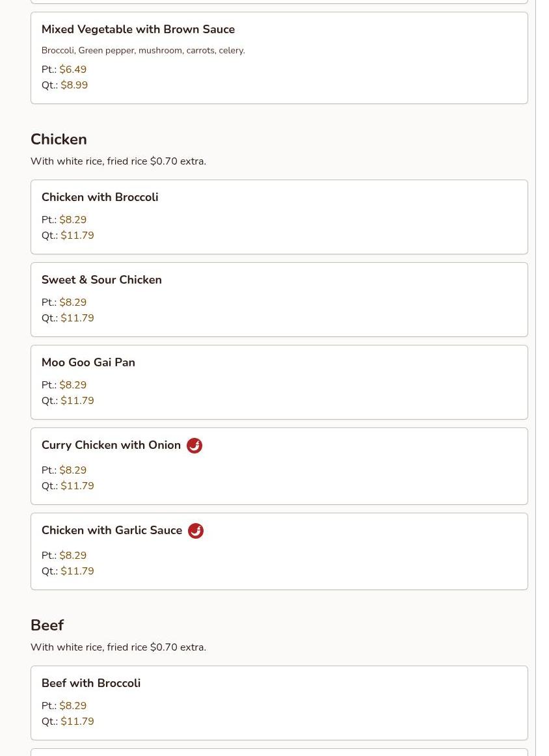The image size is (549, 756).
Task: Click the $6.49 pint price for Mixed Vegetable
Action: [73, 70]
